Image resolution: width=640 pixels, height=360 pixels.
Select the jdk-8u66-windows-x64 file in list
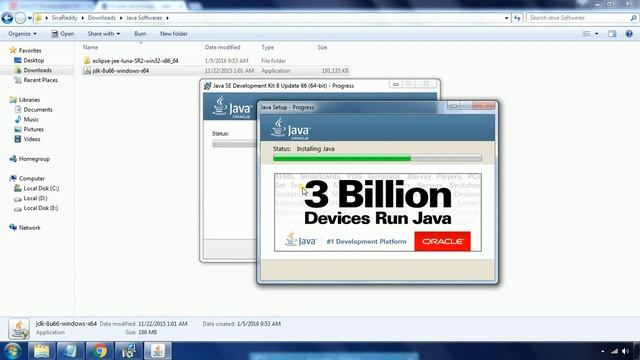pos(120,71)
